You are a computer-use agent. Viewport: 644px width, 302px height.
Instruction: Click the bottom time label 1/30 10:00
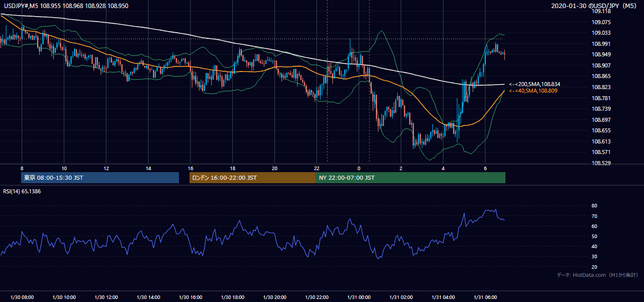tap(64, 297)
